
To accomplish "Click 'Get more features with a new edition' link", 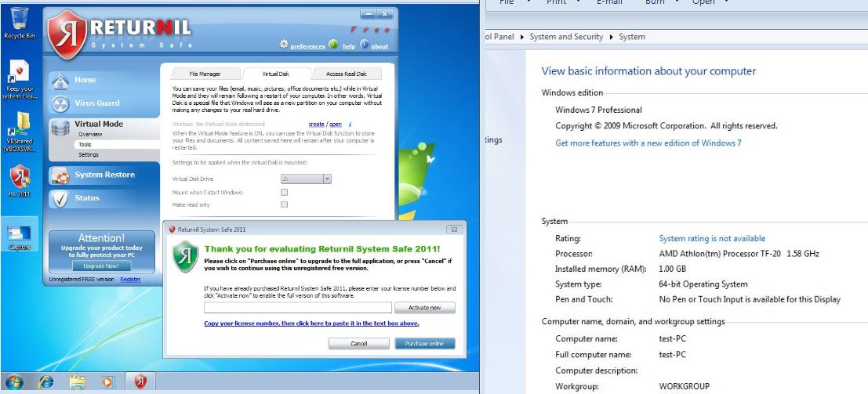I will (648, 143).
